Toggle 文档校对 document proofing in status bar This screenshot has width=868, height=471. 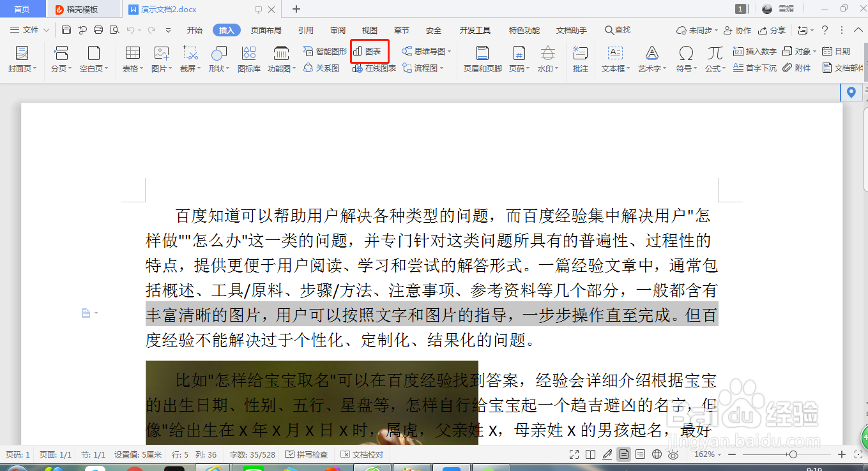362,454
